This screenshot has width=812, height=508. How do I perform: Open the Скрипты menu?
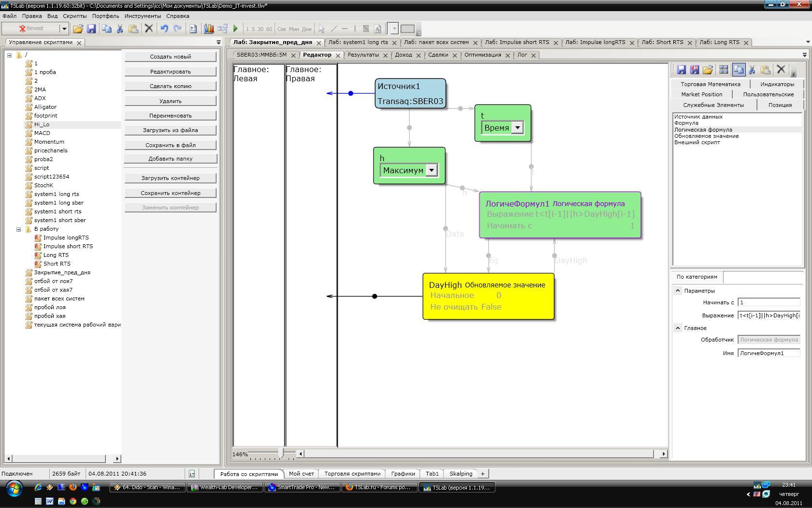(x=74, y=16)
